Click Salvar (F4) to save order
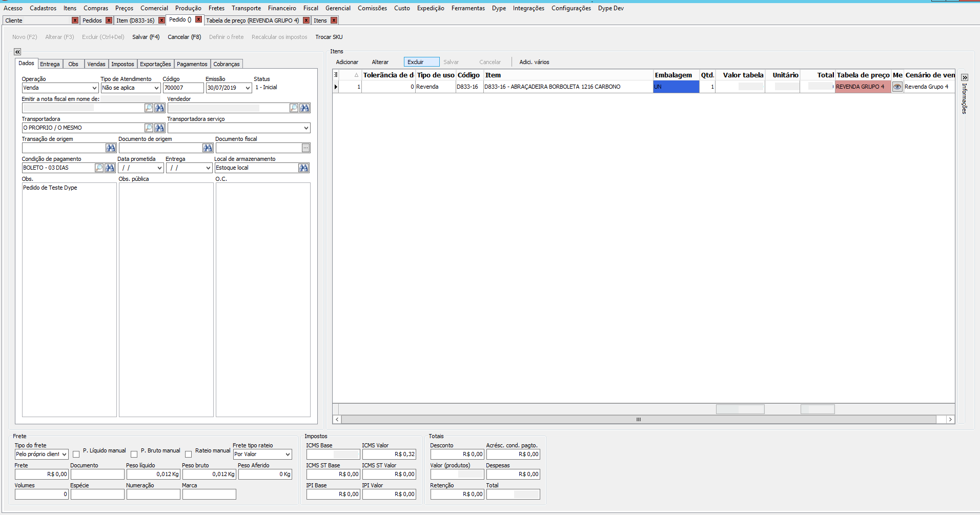 [146, 37]
